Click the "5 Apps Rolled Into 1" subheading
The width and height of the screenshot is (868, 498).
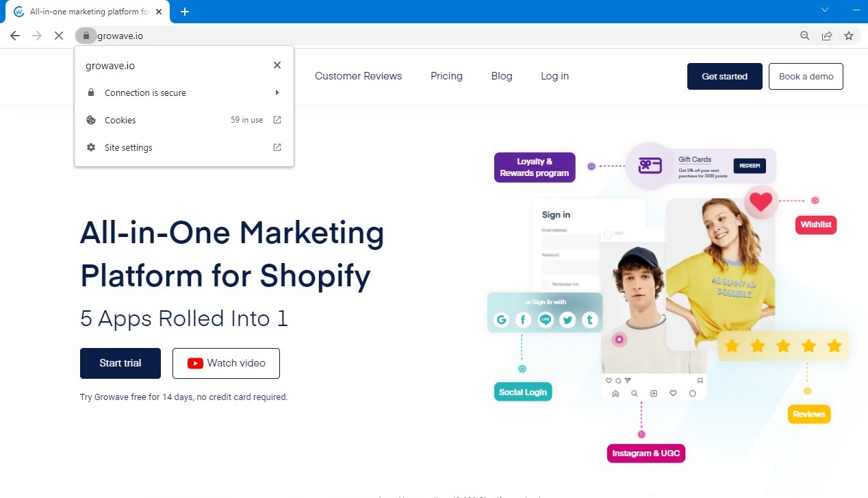tap(184, 319)
